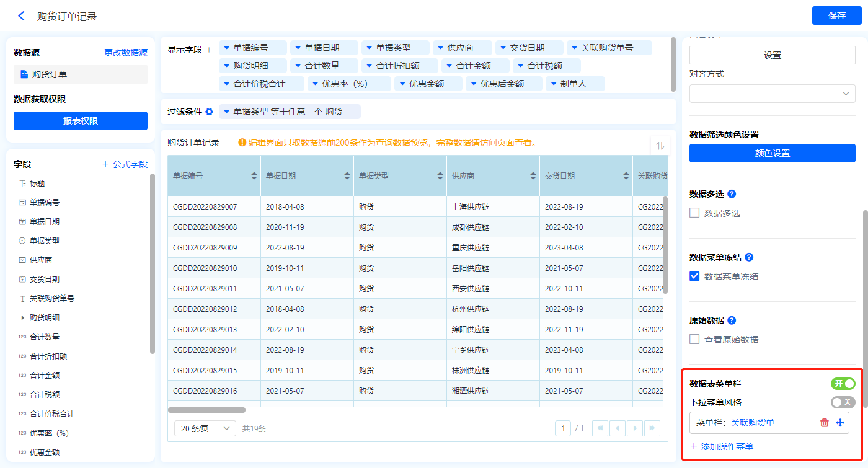868x468 pixels.
Task: Turn off the 数据表菜单栏 switch
Action: coord(843,384)
